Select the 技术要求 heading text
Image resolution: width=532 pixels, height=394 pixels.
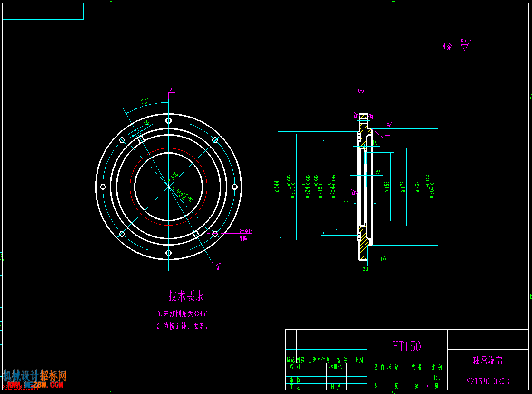tap(186, 296)
